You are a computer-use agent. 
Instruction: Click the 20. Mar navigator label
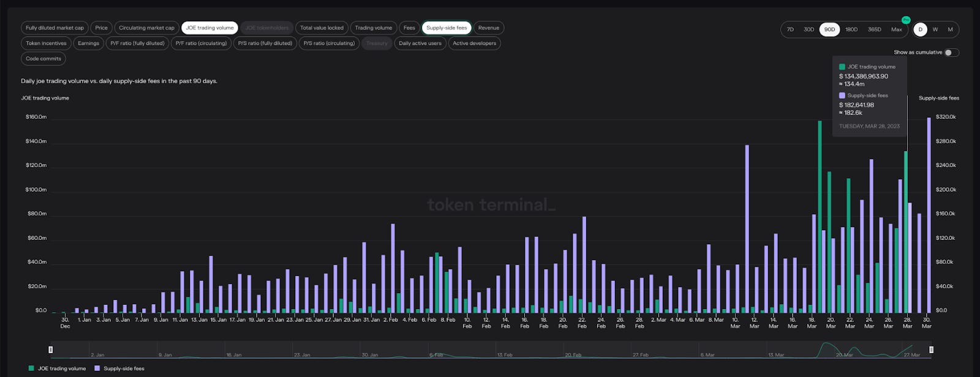tap(845, 355)
